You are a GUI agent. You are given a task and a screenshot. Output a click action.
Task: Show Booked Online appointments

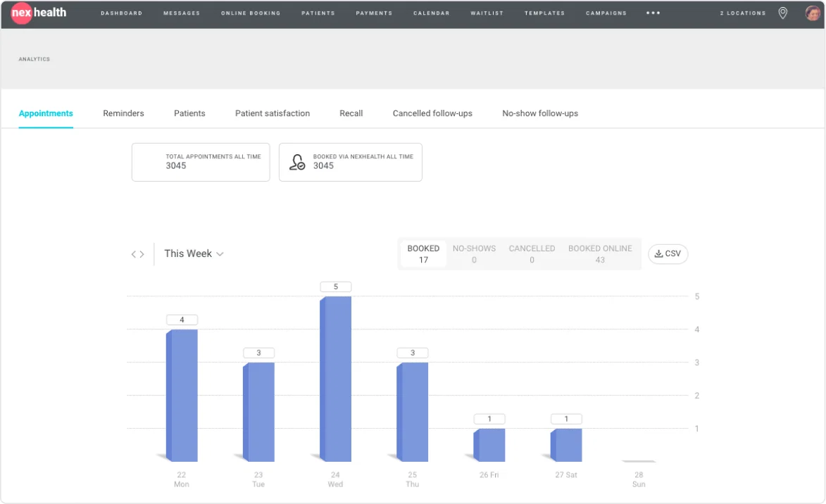click(600, 254)
